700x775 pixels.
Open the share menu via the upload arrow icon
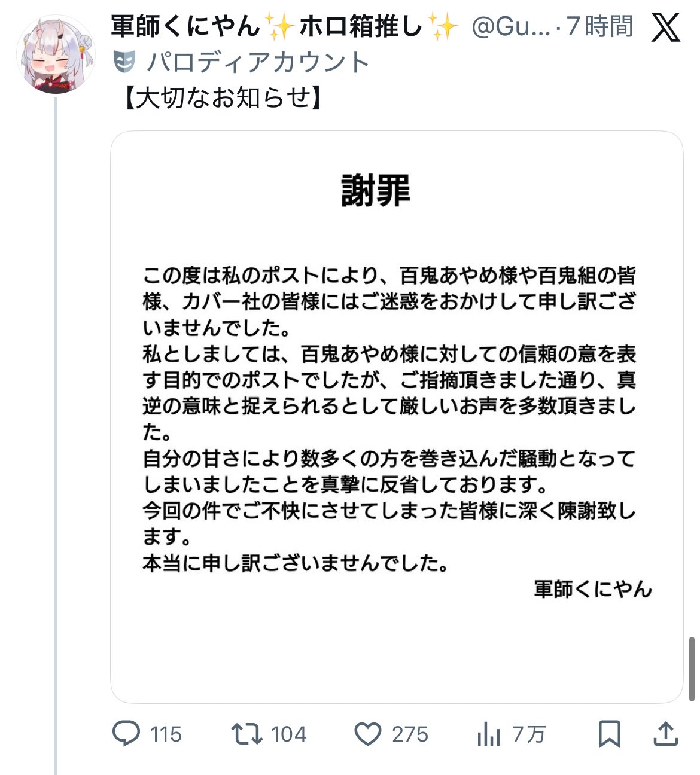665,734
